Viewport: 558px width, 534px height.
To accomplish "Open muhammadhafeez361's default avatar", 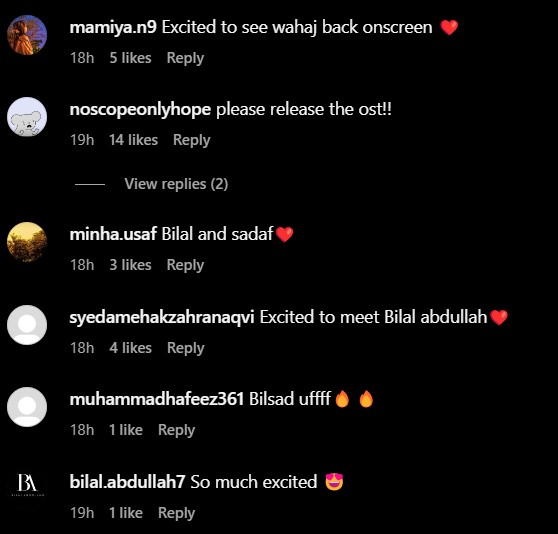I will (27, 407).
